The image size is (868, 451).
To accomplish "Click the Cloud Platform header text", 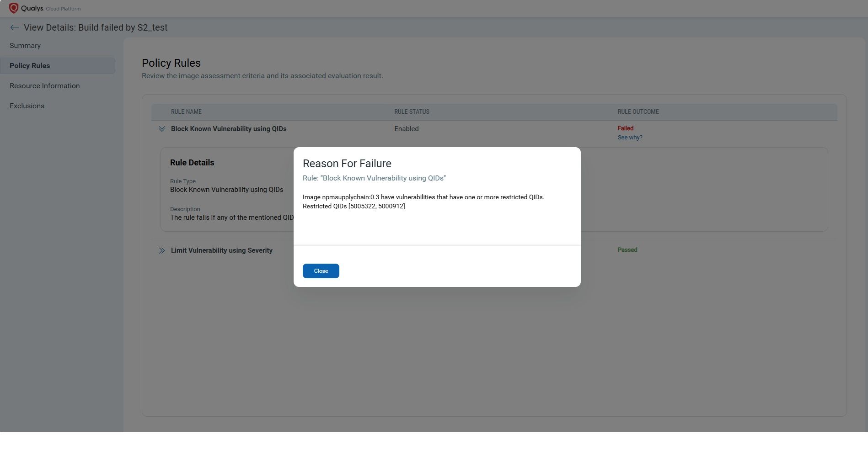I will pos(63,9).
